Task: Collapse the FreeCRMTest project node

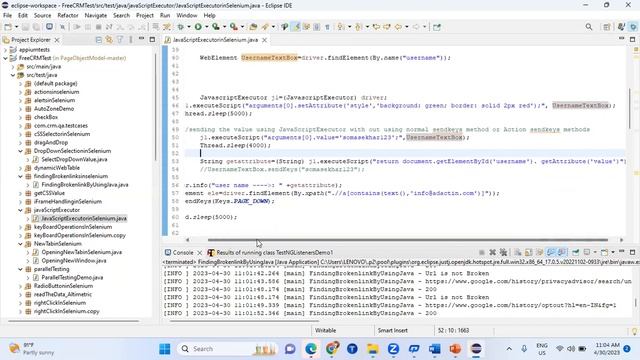Action: (x=5, y=58)
